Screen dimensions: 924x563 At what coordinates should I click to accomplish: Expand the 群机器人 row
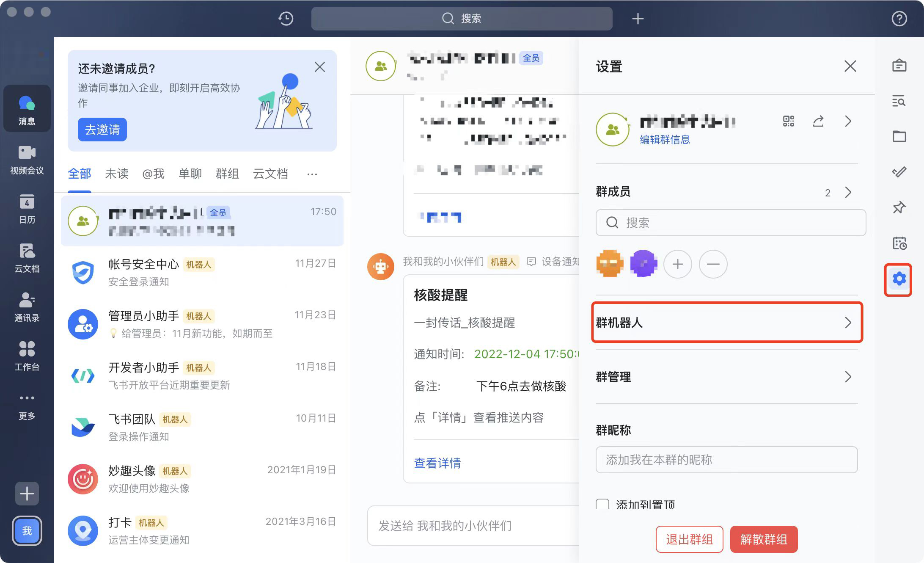pyautogui.click(x=727, y=323)
